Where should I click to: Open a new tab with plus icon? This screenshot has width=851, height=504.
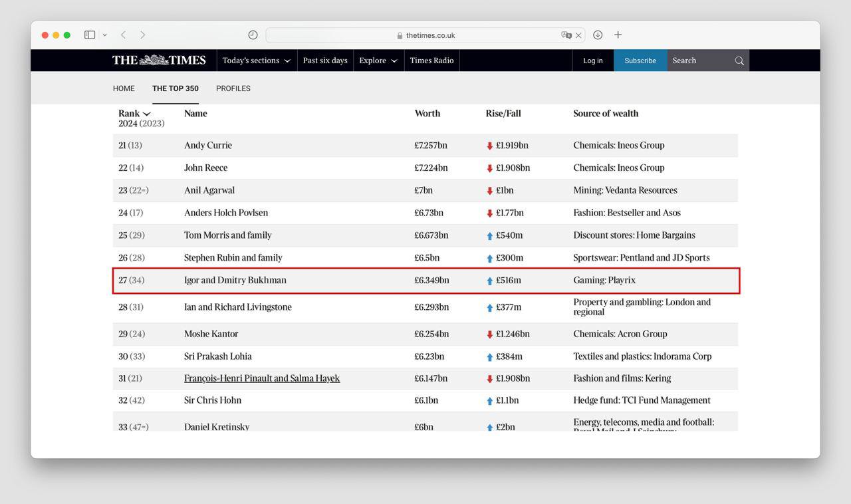[618, 35]
